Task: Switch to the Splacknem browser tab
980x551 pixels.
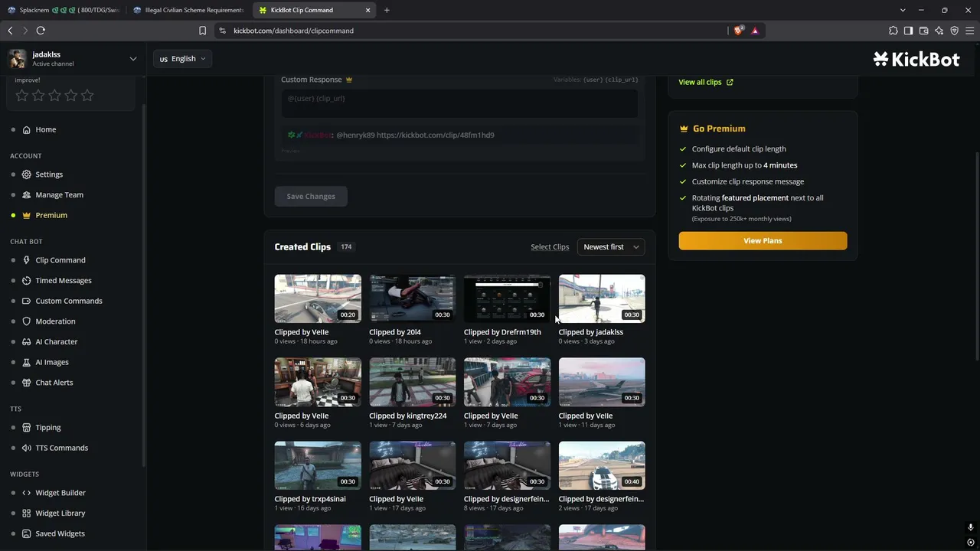Action: (64, 10)
